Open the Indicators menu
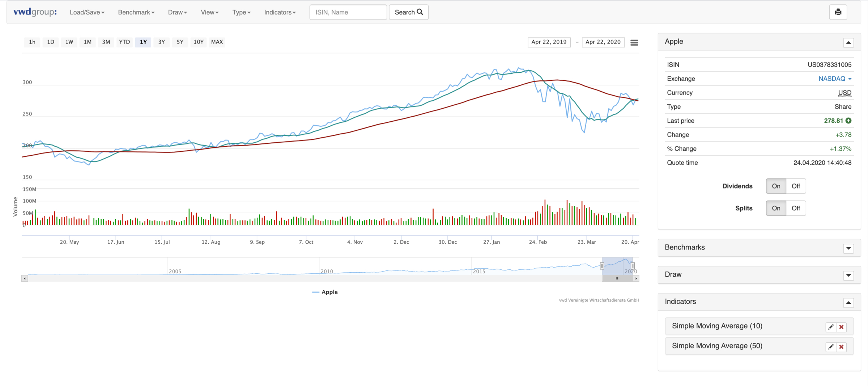Image resolution: width=868 pixels, height=386 pixels. click(280, 12)
